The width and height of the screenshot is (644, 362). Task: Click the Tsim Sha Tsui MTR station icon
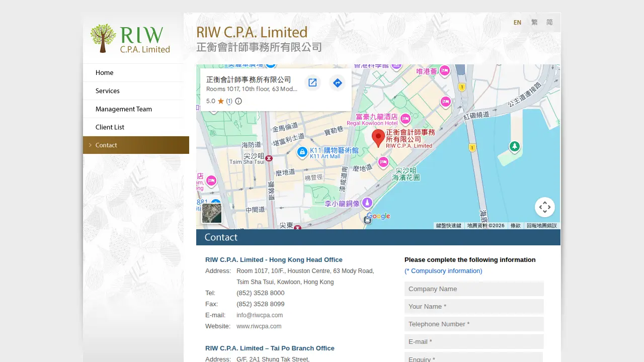[x=269, y=158]
